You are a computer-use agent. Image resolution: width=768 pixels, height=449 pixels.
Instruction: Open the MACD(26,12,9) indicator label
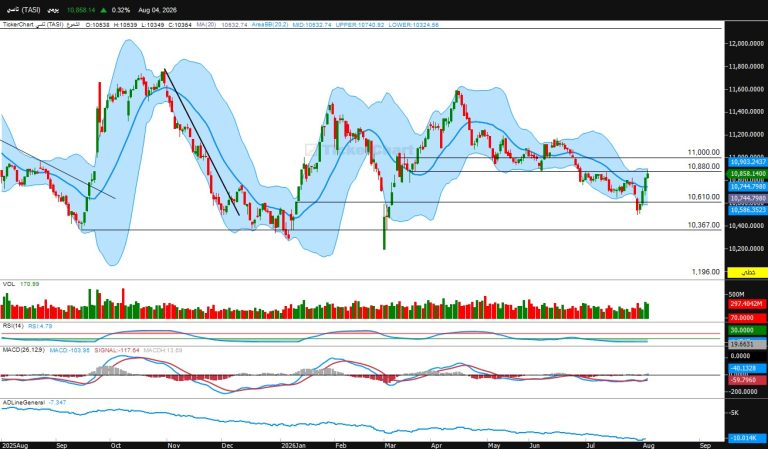[x=24, y=350]
